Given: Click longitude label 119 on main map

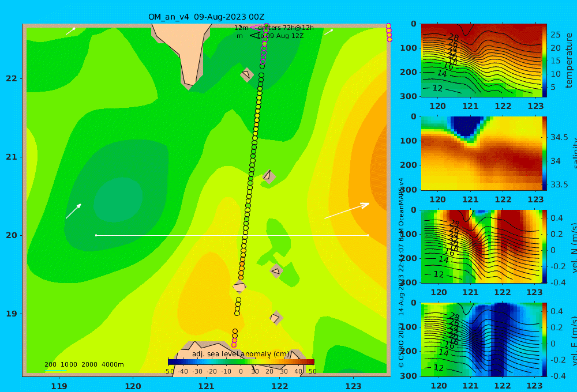Looking at the screenshot, I should (x=59, y=386).
